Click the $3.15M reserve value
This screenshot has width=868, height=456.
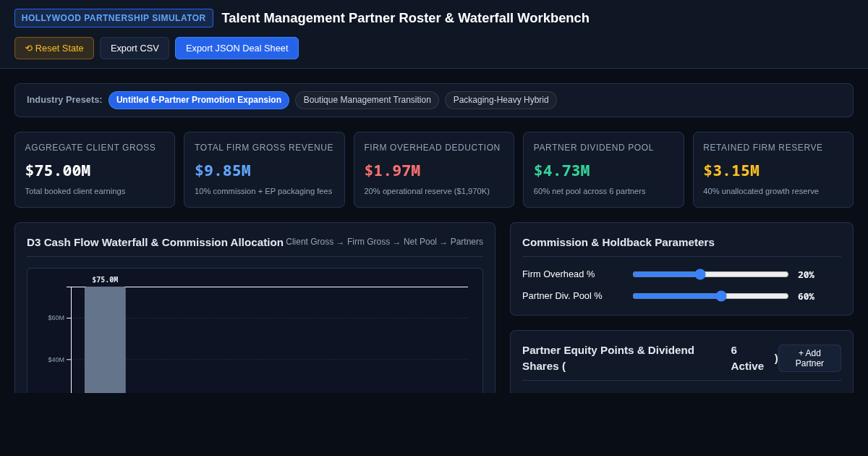tap(731, 171)
